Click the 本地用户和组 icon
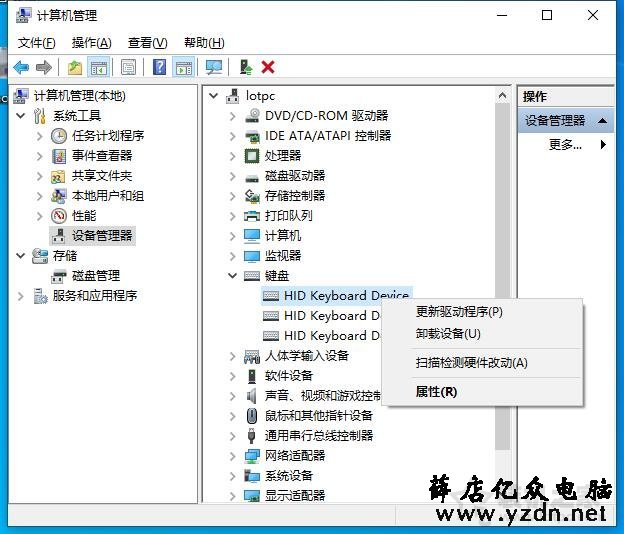This screenshot has width=624, height=534. tap(58, 196)
